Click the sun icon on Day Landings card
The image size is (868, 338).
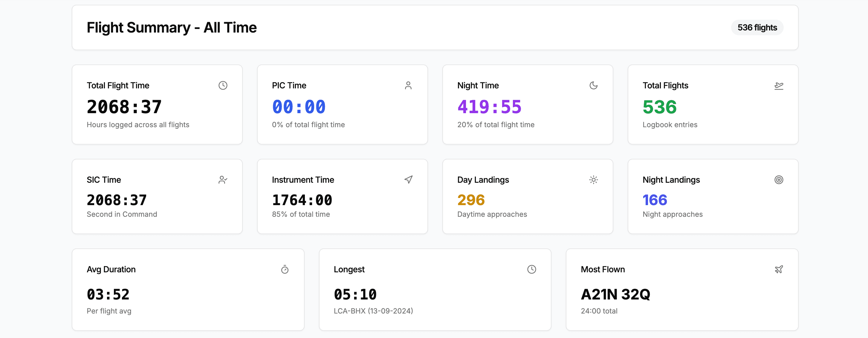pyautogui.click(x=594, y=180)
